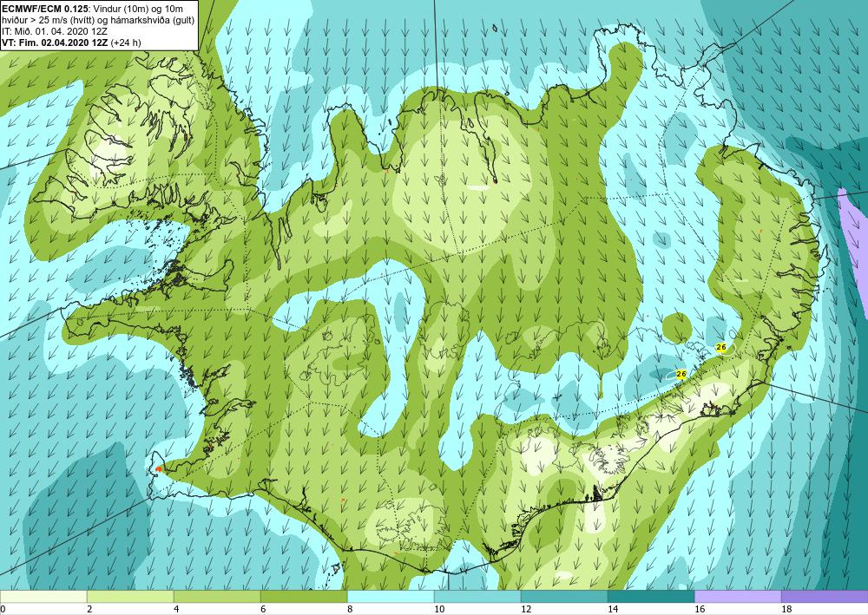Select the light green 2–4 m/s legend swatch
This screenshot has height=615, width=868.
pos(130,597)
